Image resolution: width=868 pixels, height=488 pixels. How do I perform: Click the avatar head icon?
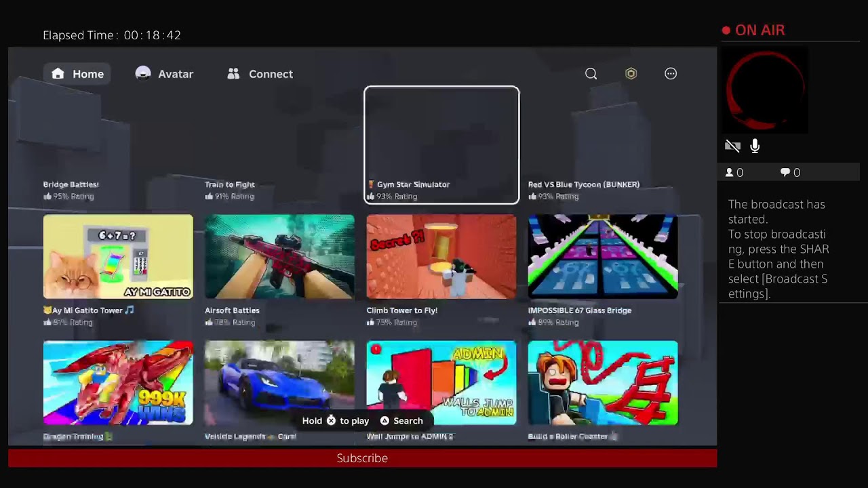143,74
